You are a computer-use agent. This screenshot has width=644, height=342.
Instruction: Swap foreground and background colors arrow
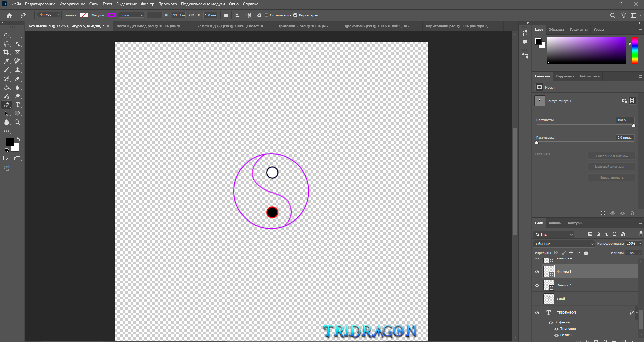(x=18, y=139)
